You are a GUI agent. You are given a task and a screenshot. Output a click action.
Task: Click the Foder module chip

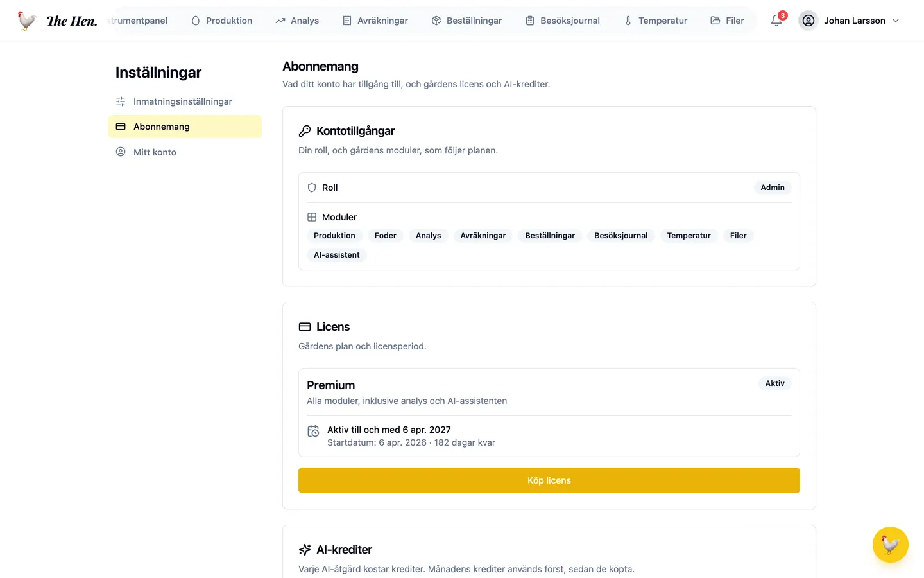[x=386, y=236]
